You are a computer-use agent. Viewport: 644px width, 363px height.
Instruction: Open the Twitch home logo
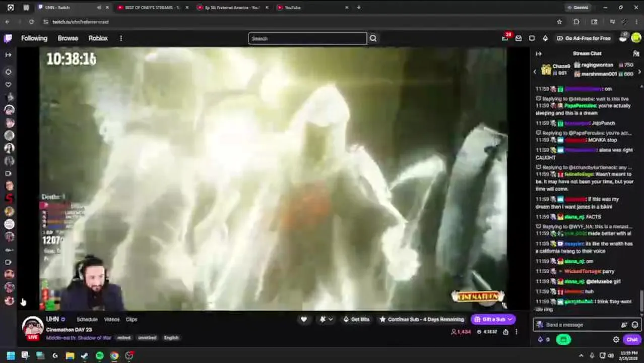[8, 38]
